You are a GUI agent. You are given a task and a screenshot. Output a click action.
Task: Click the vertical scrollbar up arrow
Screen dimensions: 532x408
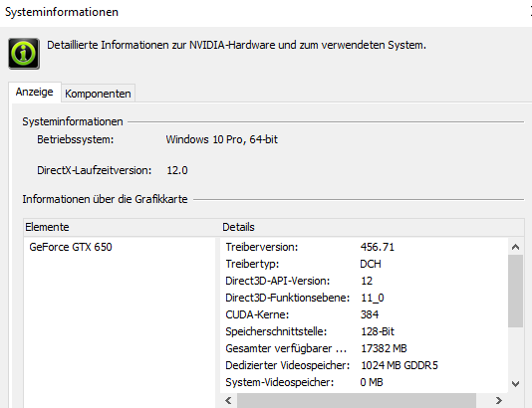pyautogui.click(x=515, y=247)
